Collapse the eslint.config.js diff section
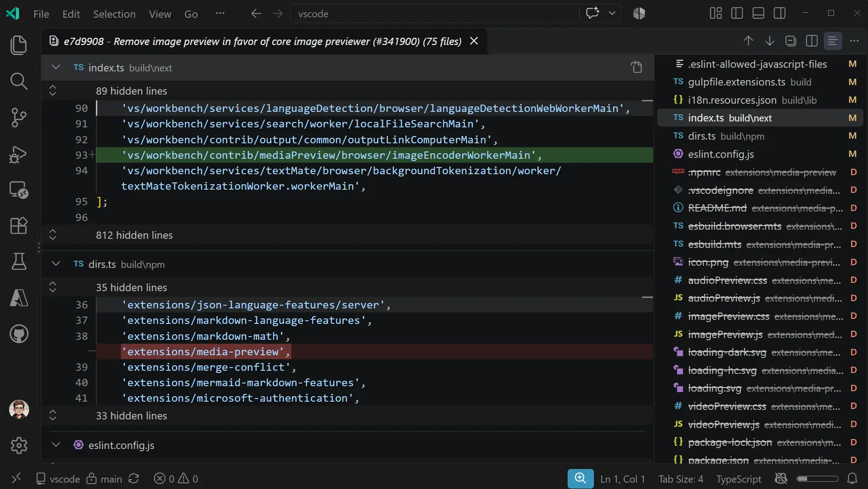Image resolution: width=868 pixels, height=489 pixels. [56, 445]
